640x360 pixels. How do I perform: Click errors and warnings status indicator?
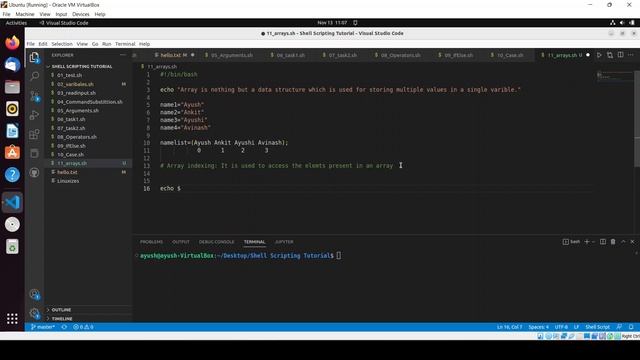[x=83, y=327]
